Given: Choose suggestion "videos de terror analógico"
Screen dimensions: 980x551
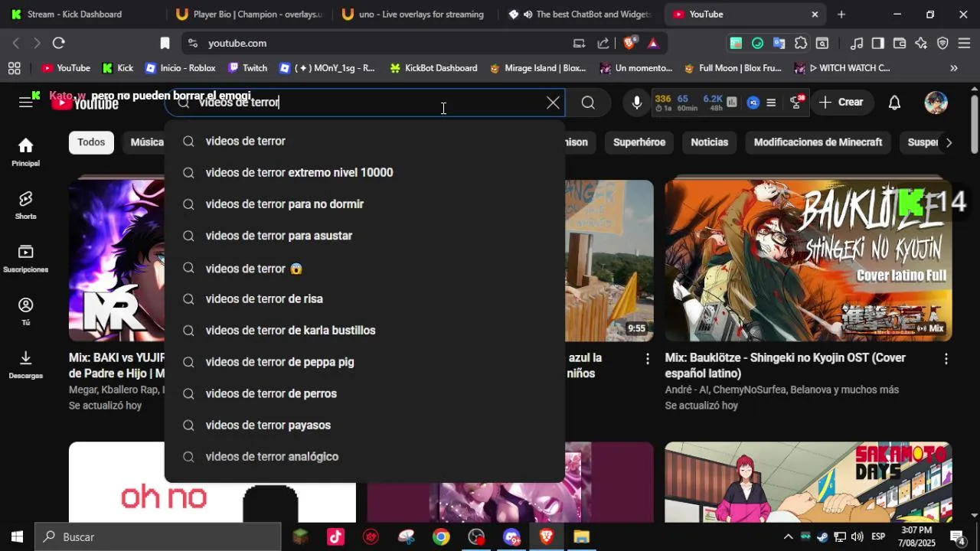Looking at the screenshot, I should coord(364,457).
